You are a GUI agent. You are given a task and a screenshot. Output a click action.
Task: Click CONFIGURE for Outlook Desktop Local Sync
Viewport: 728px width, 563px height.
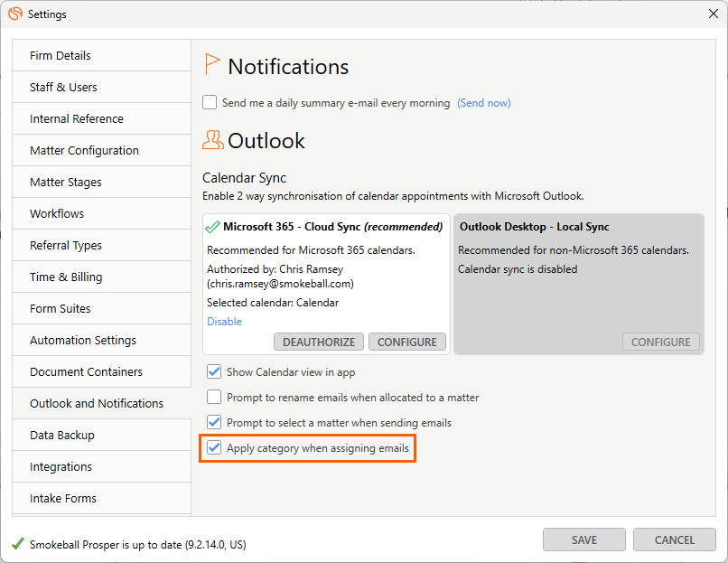(x=661, y=342)
